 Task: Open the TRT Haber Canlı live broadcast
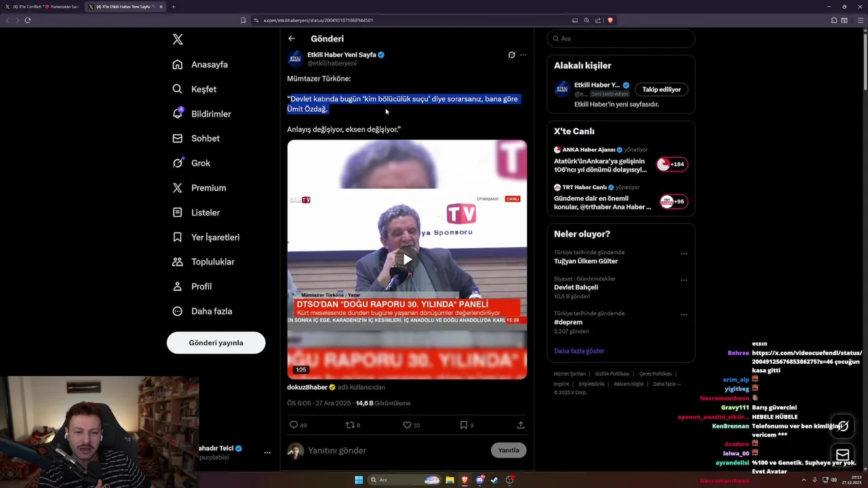(x=621, y=198)
